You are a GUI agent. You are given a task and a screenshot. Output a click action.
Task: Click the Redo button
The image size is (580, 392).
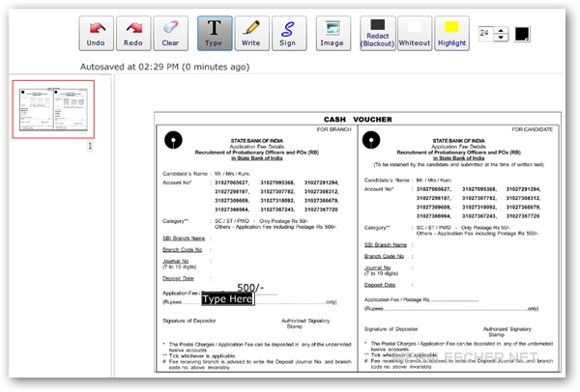(x=133, y=33)
